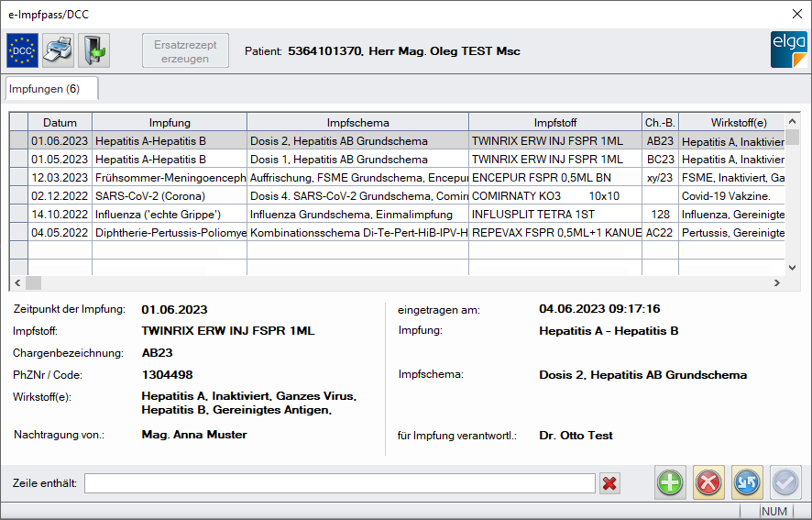
Task: Refresh list with blue arrows button
Action: tap(747, 482)
